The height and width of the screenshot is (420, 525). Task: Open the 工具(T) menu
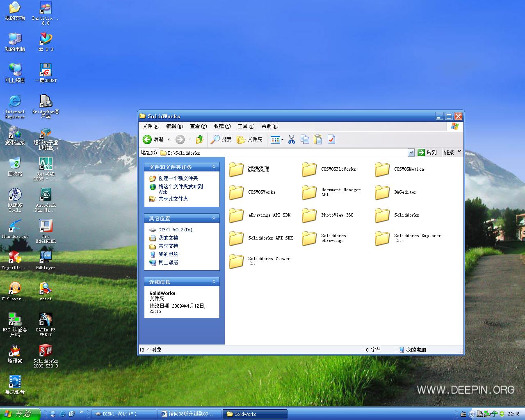click(246, 126)
